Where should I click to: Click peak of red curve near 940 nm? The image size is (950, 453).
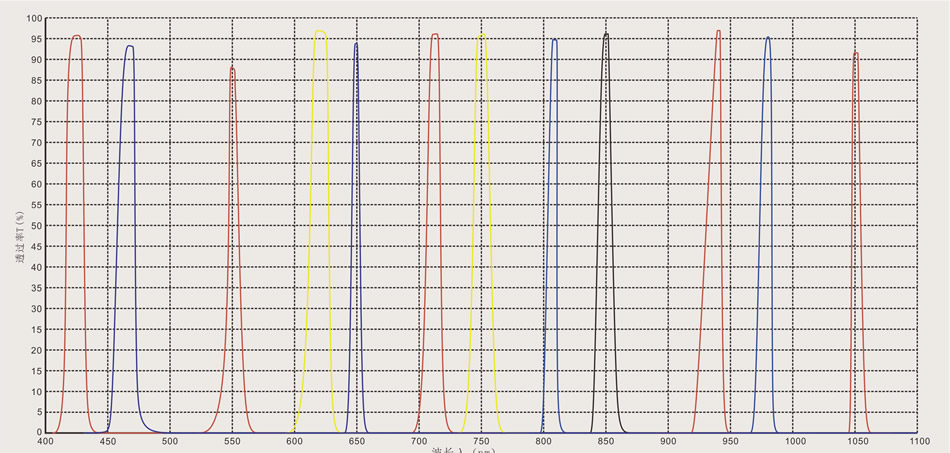(718, 31)
